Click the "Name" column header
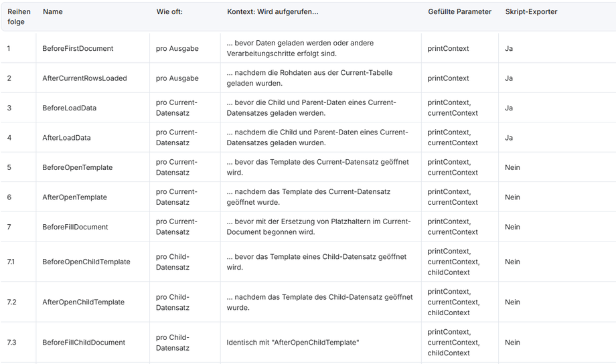 (52, 11)
